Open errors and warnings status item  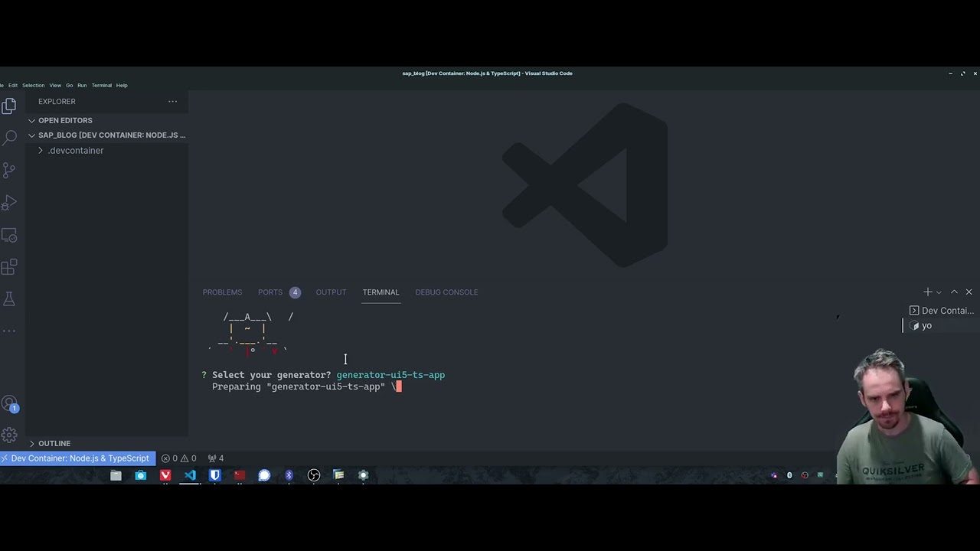178,458
